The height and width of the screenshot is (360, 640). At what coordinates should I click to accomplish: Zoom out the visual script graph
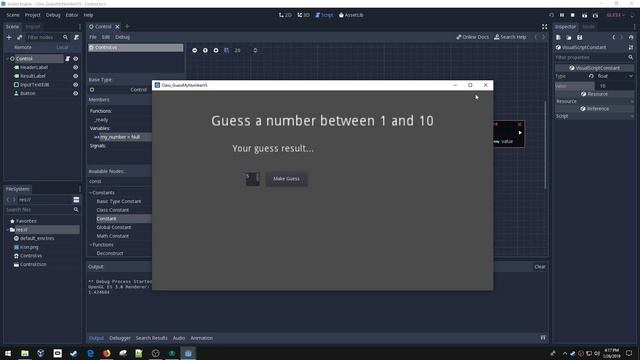pos(195,51)
